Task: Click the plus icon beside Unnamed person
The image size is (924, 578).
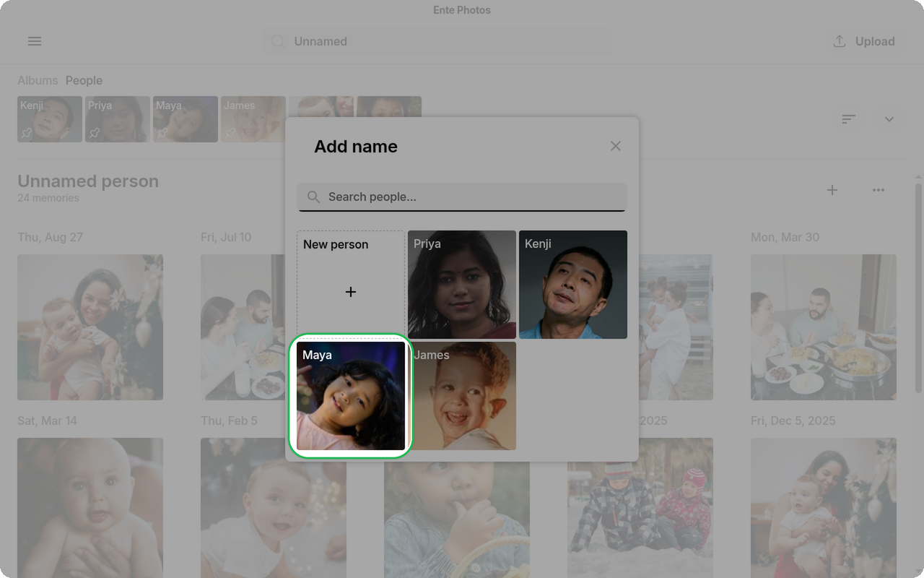Action: [832, 190]
